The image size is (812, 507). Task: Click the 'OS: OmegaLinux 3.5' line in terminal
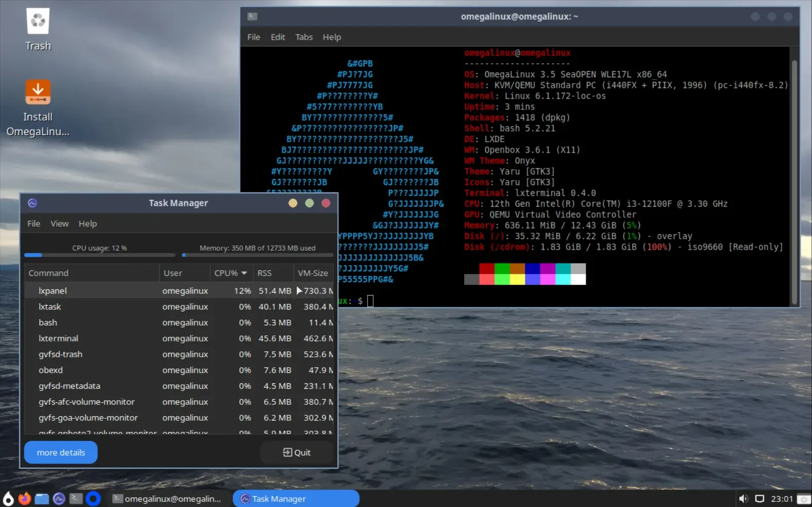coord(565,74)
